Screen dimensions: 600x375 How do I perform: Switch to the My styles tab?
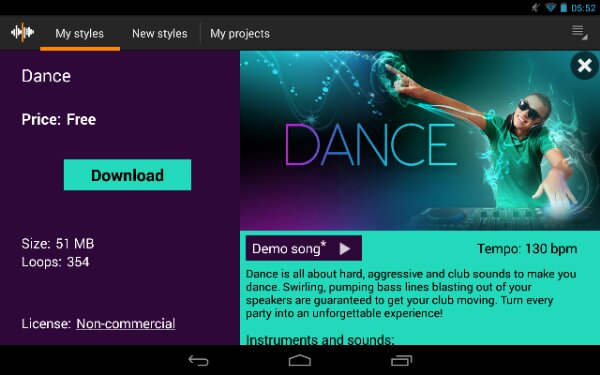pyautogui.click(x=80, y=34)
